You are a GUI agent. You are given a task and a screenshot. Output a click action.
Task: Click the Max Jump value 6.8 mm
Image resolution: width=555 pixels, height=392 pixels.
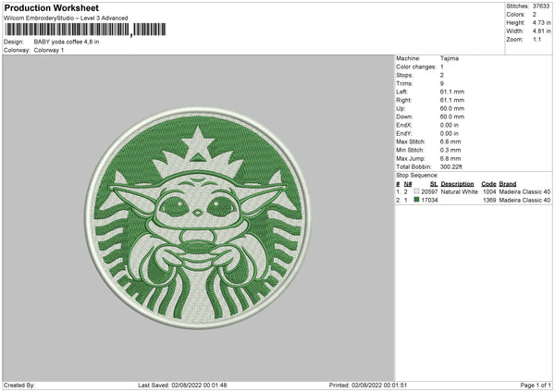click(450, 159)
